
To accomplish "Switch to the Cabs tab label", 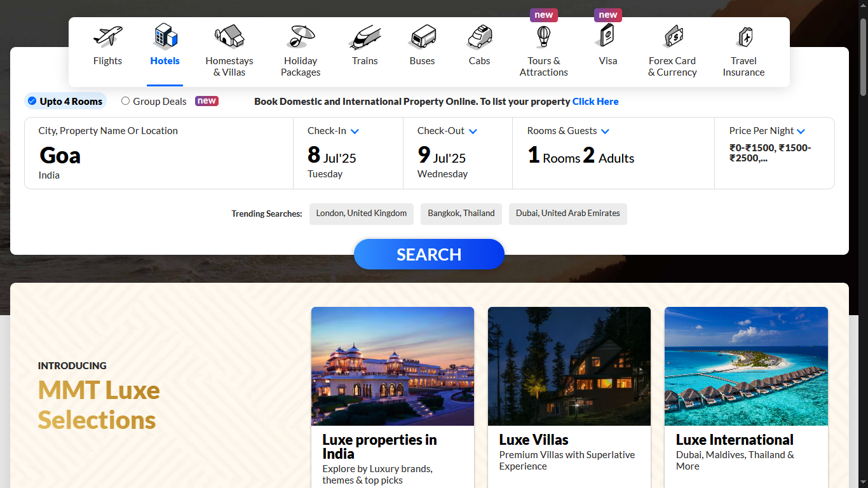I will (x=480, y=61).
